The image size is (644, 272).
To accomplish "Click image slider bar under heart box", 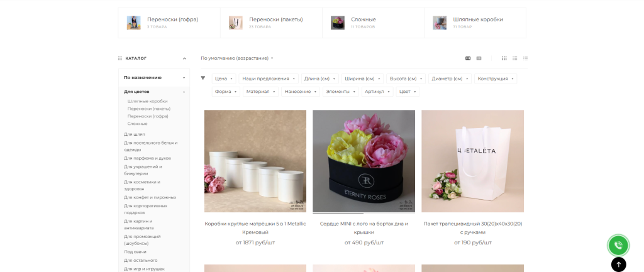I will coord(364,214).
